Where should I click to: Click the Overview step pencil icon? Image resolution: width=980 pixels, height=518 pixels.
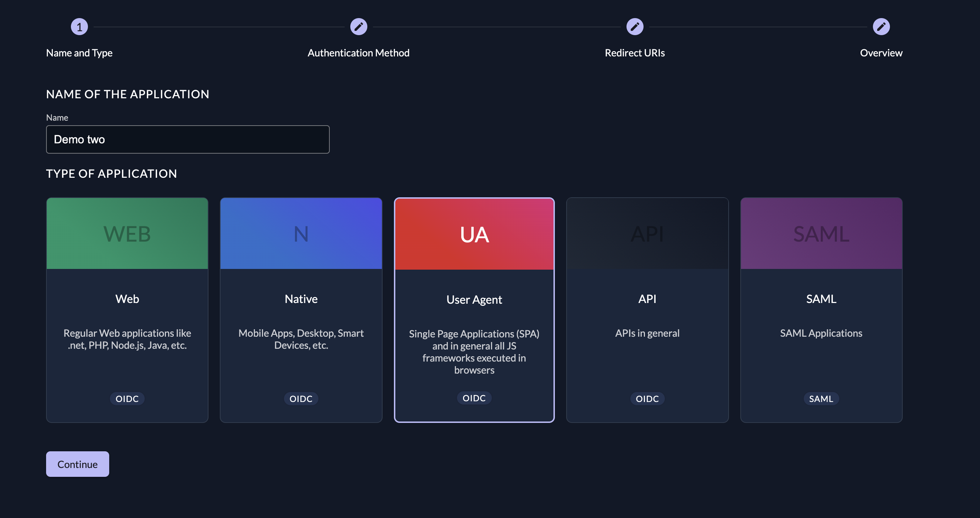coord(881,27)
